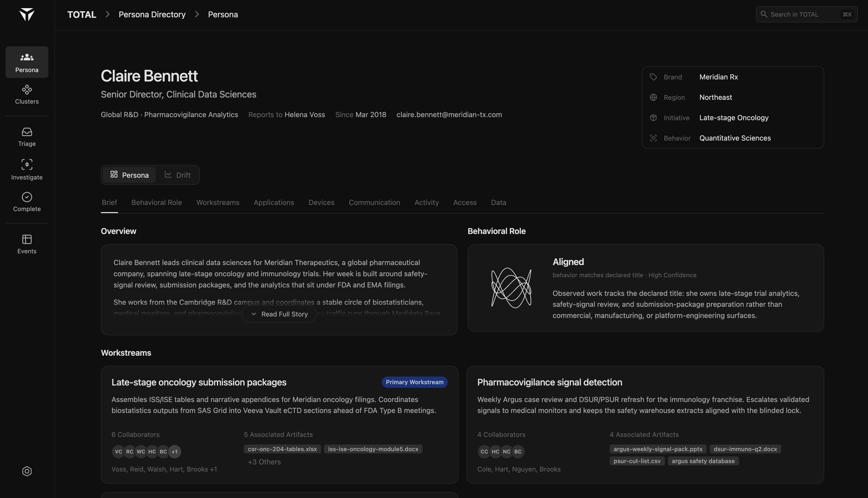This screenshot has height=498, width=868.
Task: Open the Clusters sidebar section
Action: coord(27,94)
